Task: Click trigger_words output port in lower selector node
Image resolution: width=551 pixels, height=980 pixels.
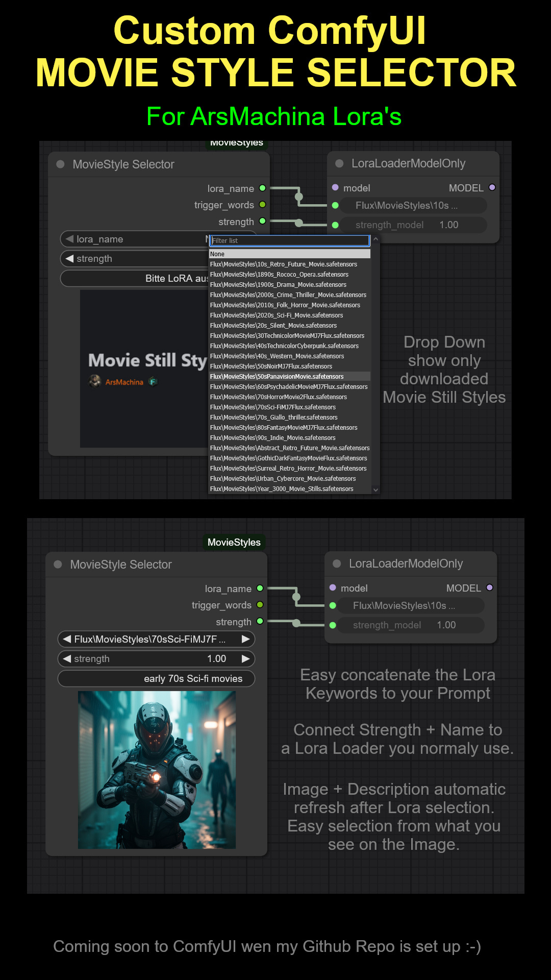Action: click(x=260, y=605)
